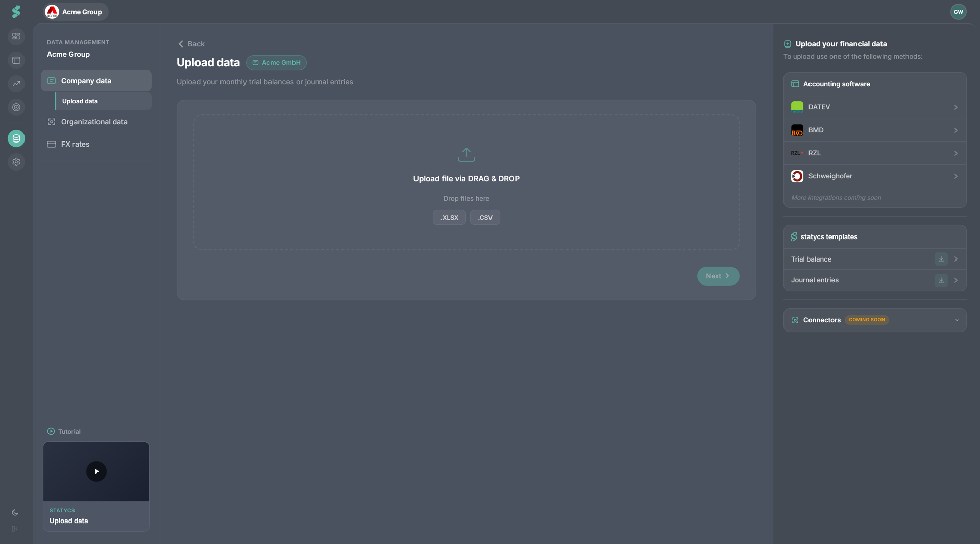Click the Schweighofer logo icon

click(x=797, y=176)
